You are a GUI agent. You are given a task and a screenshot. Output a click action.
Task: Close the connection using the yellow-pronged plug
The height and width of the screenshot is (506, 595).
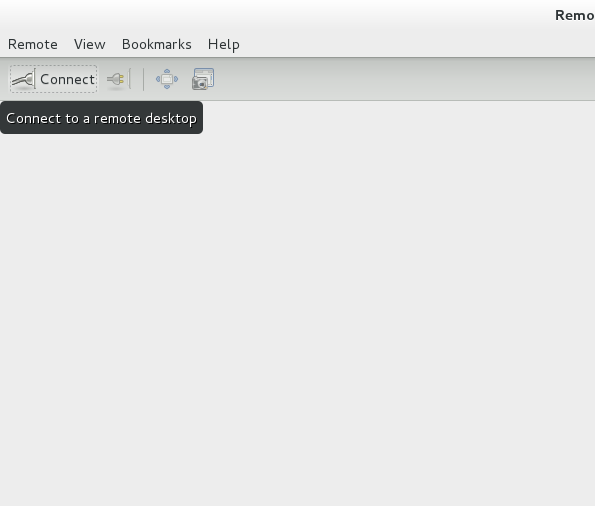116,79
